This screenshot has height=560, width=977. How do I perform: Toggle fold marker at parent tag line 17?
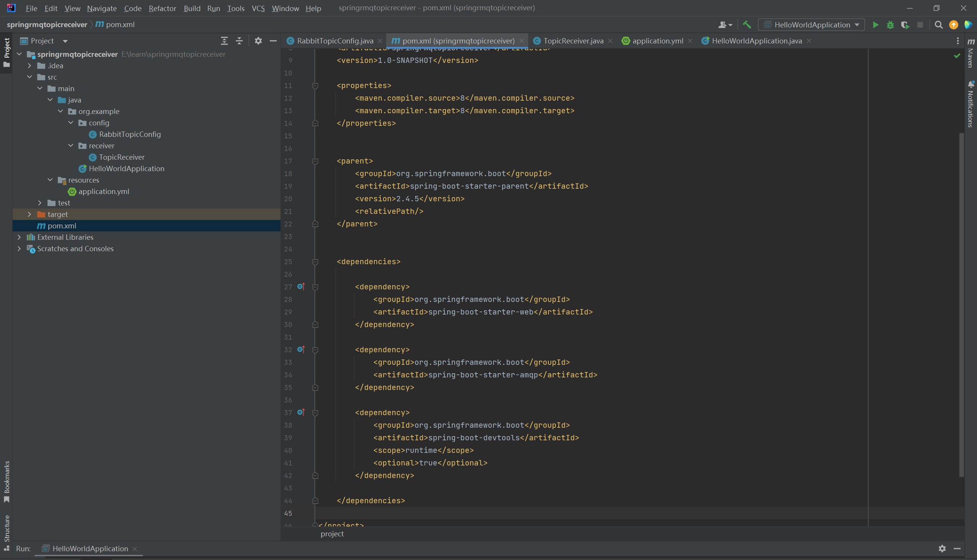(315, 161)
